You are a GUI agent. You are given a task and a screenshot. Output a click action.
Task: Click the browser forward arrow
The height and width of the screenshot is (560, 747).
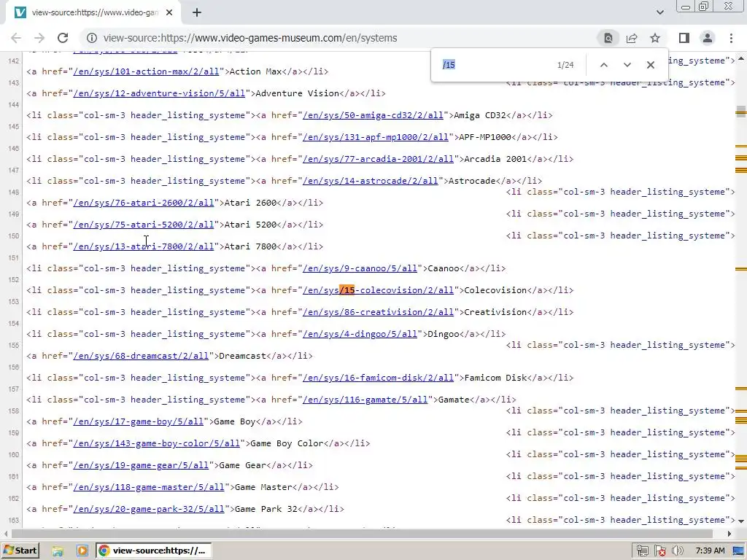click(39, 38)
